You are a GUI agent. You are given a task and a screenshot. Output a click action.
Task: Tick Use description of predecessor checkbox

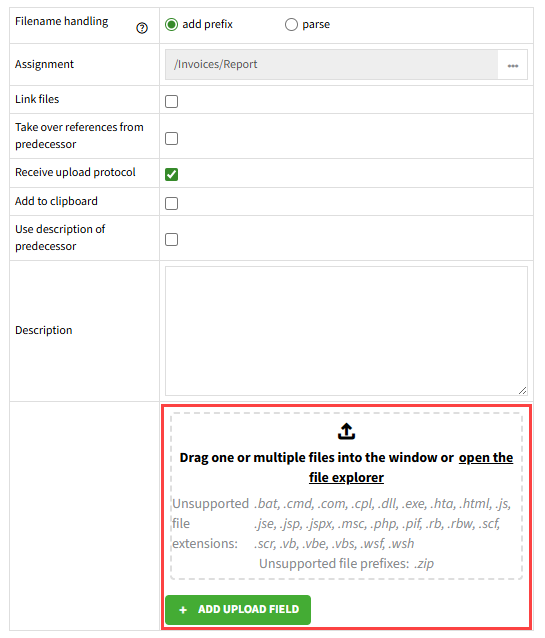click(x=171, y=239)
